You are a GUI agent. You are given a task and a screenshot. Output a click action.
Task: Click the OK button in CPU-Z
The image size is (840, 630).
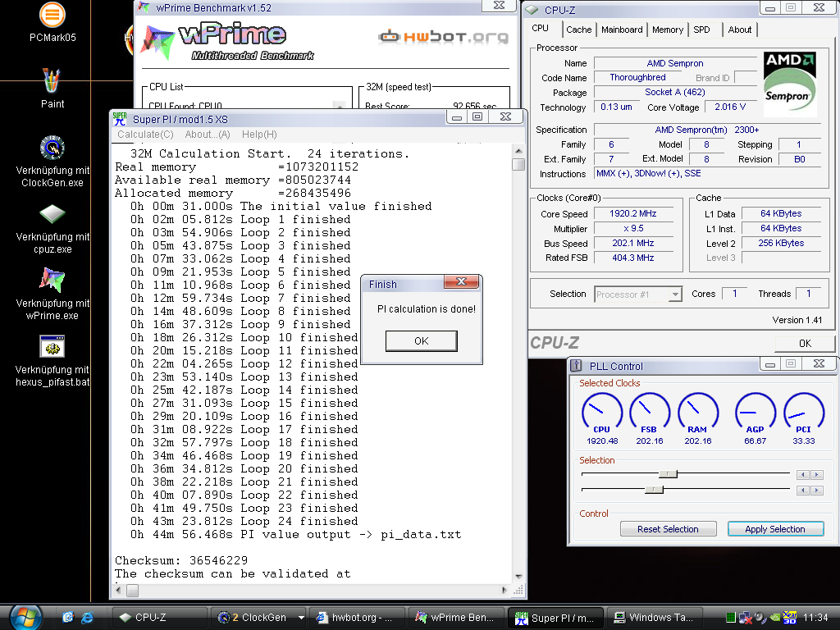click(805, 344)
